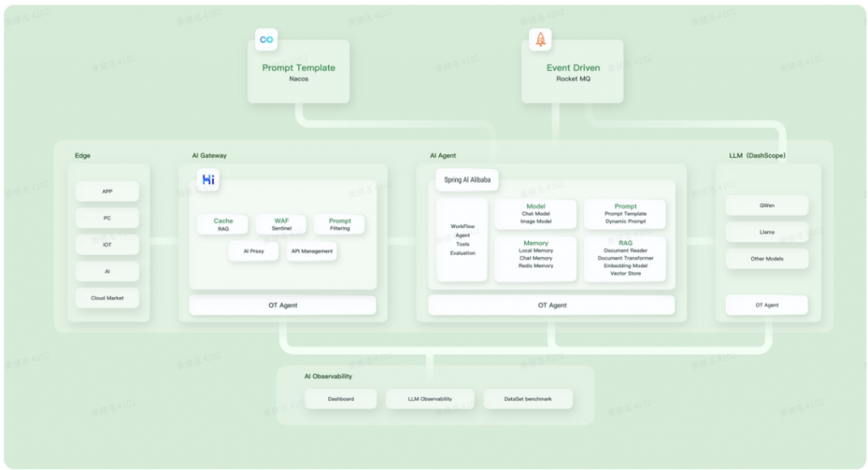Select the Spring AI Alibaba label

pyautogui.click(x=467, y=180)
